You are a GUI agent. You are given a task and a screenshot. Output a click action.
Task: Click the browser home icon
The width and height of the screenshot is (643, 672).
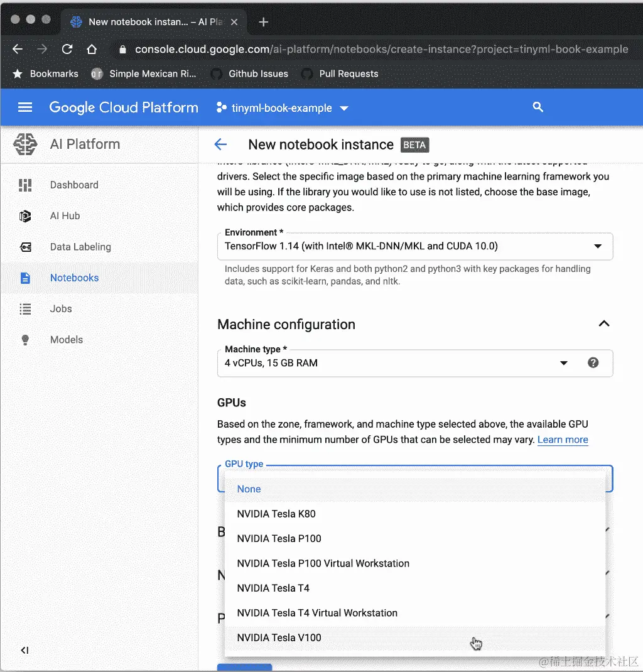[x=92, y=49]
